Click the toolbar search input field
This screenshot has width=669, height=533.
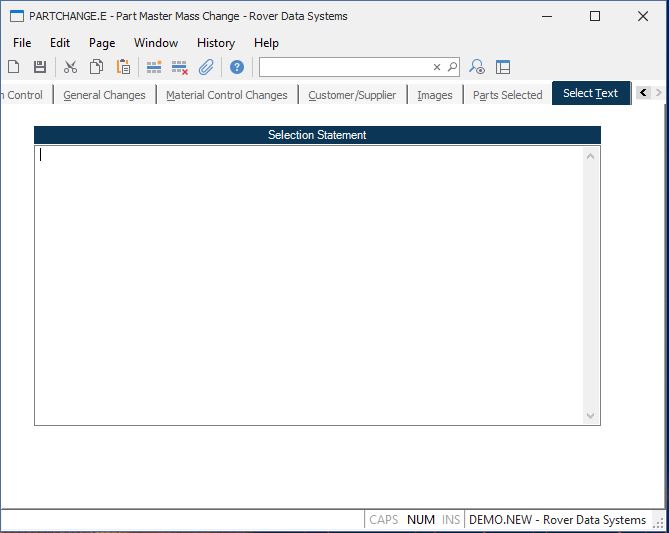345,67
